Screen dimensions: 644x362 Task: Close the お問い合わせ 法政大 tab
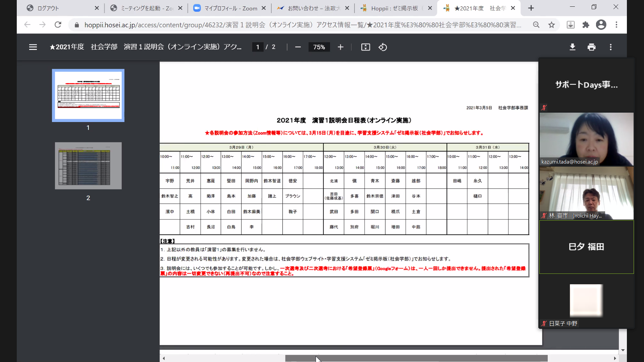point(347,8)
